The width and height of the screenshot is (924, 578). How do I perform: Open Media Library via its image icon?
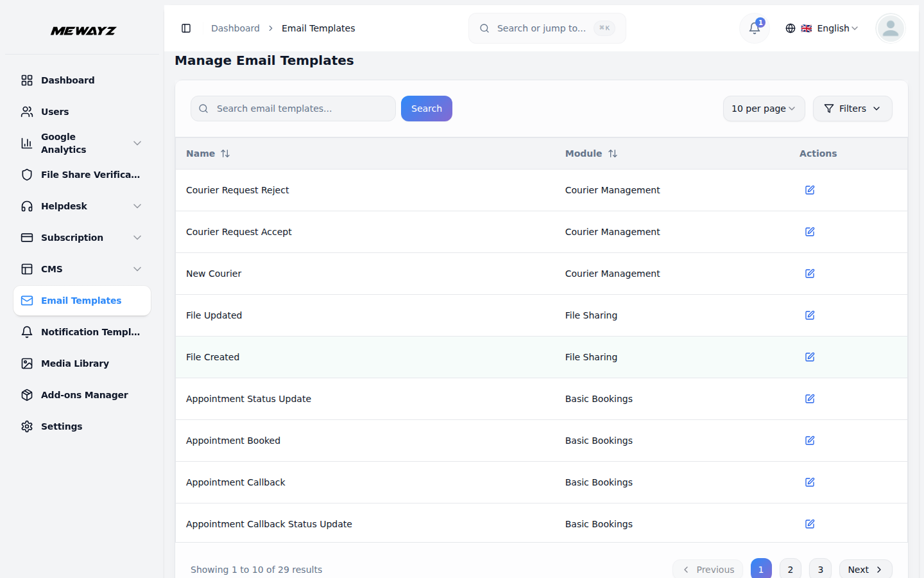[26, 363]
